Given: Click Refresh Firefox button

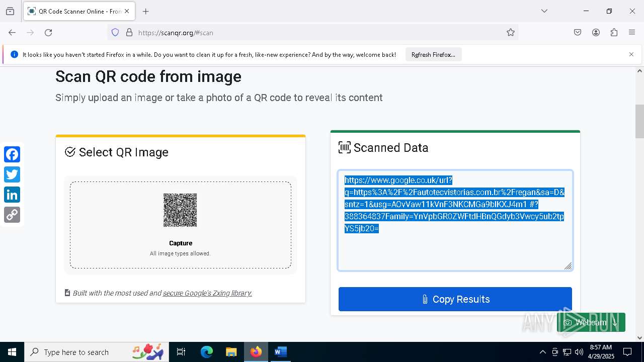Looking at the screenshot, I should (433, 55).
